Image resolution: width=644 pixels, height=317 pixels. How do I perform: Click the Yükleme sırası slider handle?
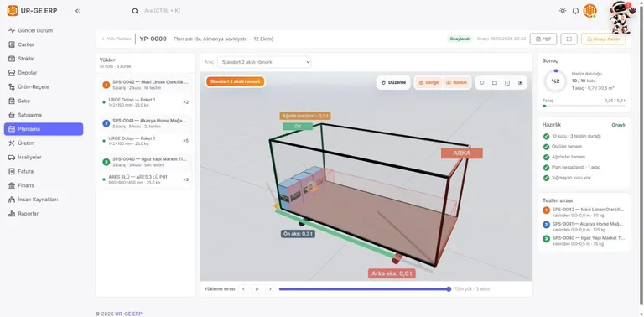[449, 289]
